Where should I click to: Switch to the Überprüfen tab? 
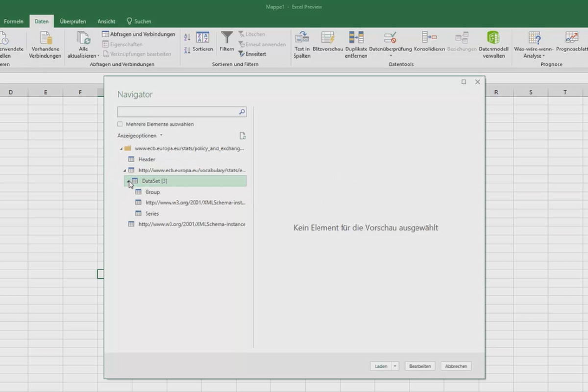point(73,21)
